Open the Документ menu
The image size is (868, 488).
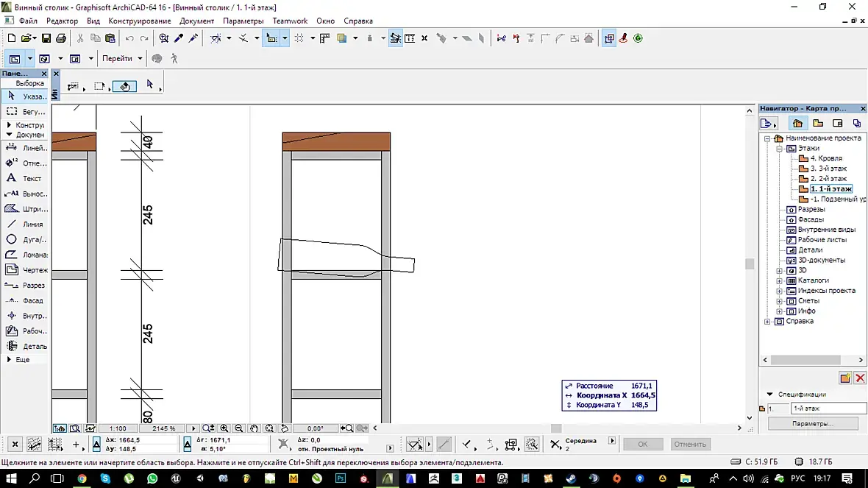pos(196,21)
